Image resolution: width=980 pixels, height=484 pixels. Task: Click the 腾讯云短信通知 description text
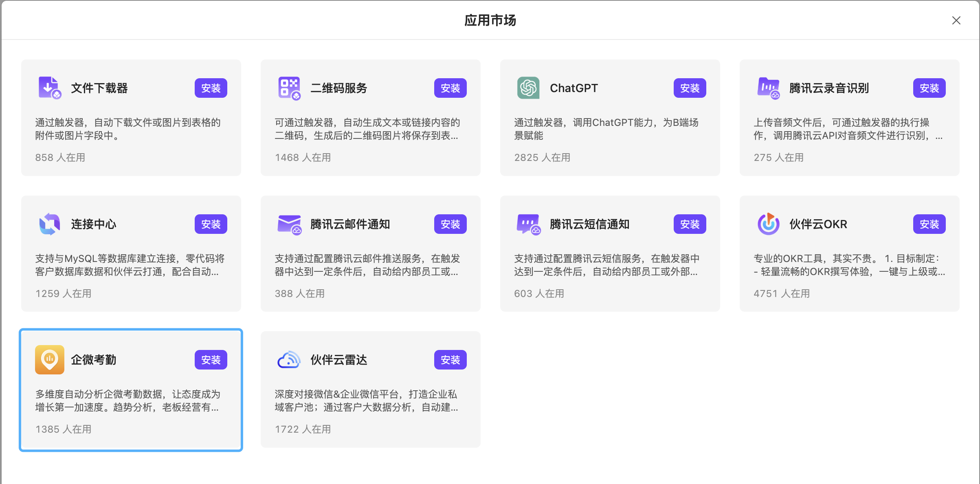pyautogui.click(x=607, y=265)
